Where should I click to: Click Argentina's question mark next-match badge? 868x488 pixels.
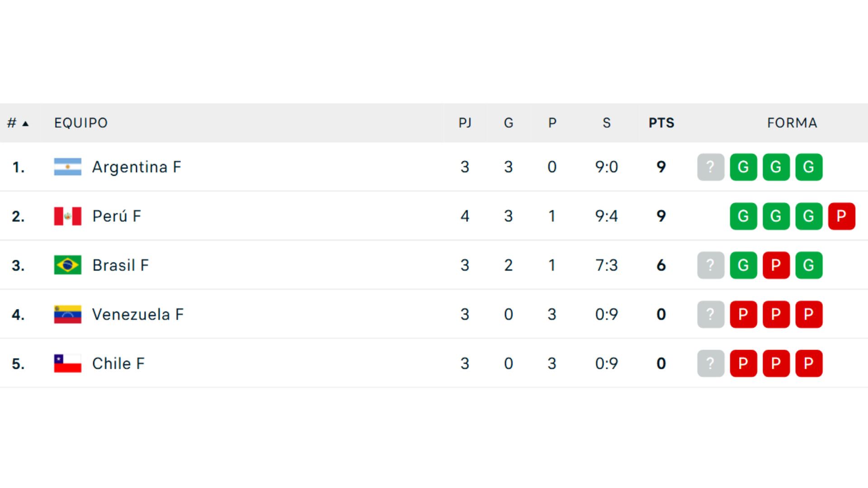[711, 167]
